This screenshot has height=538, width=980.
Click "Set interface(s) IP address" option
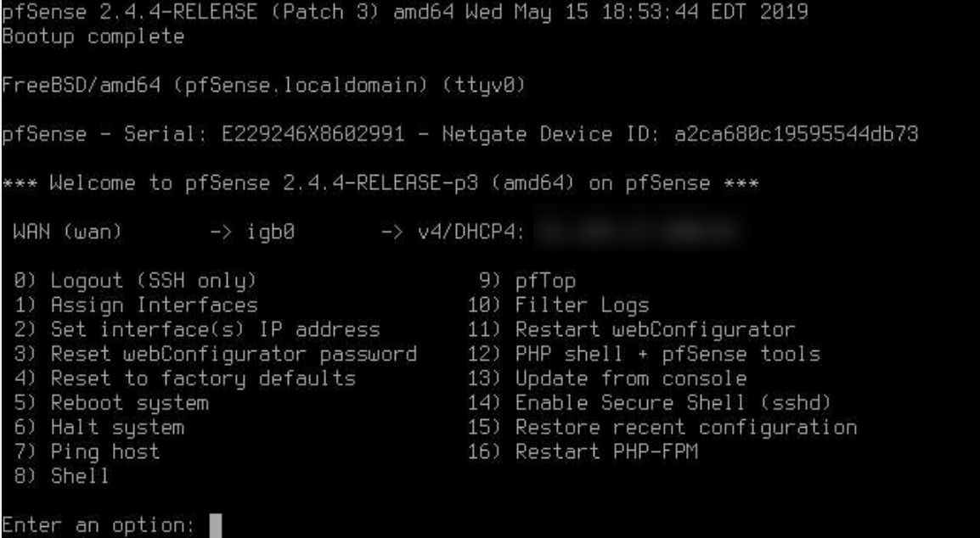point(215,328)
